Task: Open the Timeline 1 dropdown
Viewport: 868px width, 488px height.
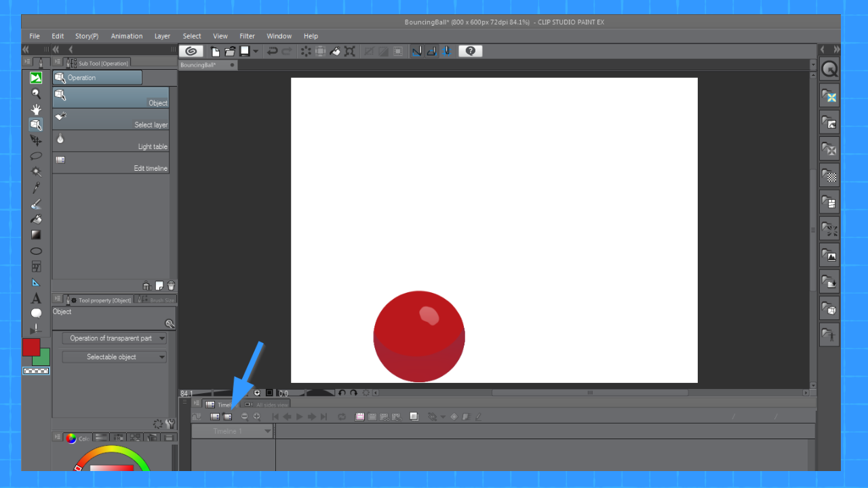Action: [x=233, y=431]
